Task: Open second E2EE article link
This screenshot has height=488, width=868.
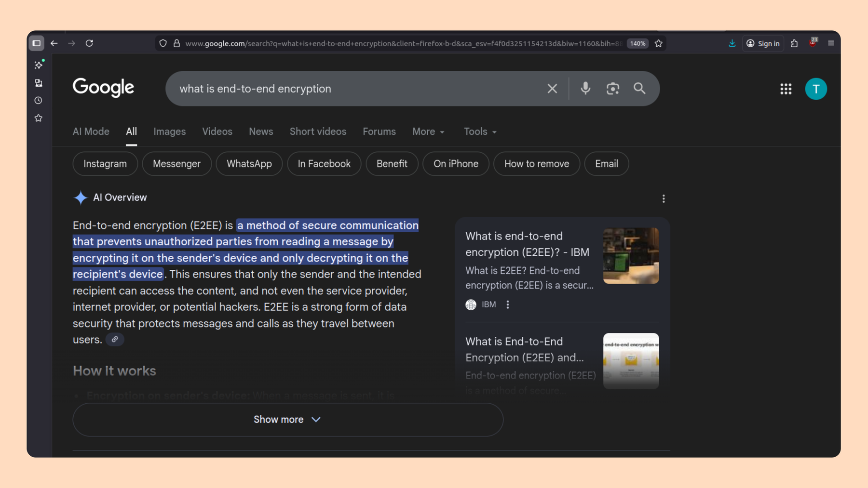Action: [525, 349]
